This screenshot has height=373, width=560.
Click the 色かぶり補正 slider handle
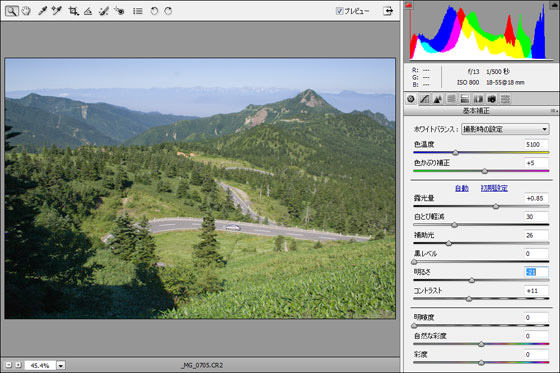tap(484, 171)
